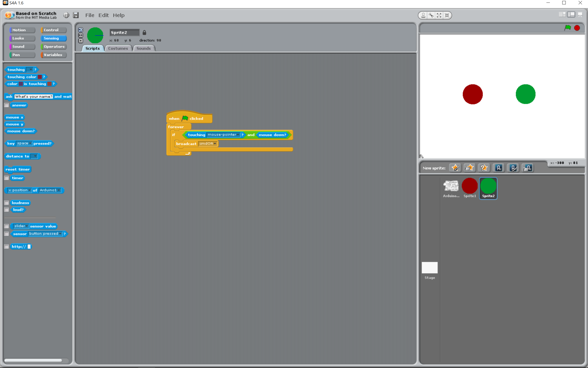
Task: Select the grow sprite tool
Action: coord(439,15)
